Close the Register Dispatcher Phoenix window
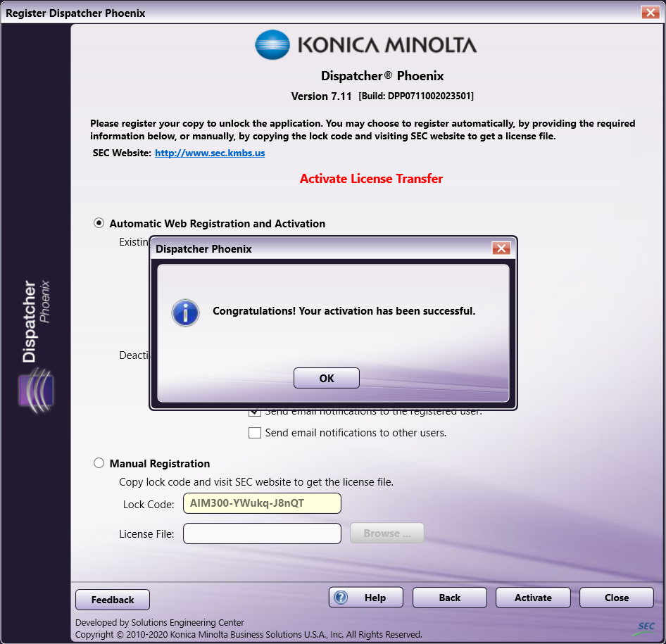Image resolution: width=666 pixels, height=644 pixels. click(651, 12)
